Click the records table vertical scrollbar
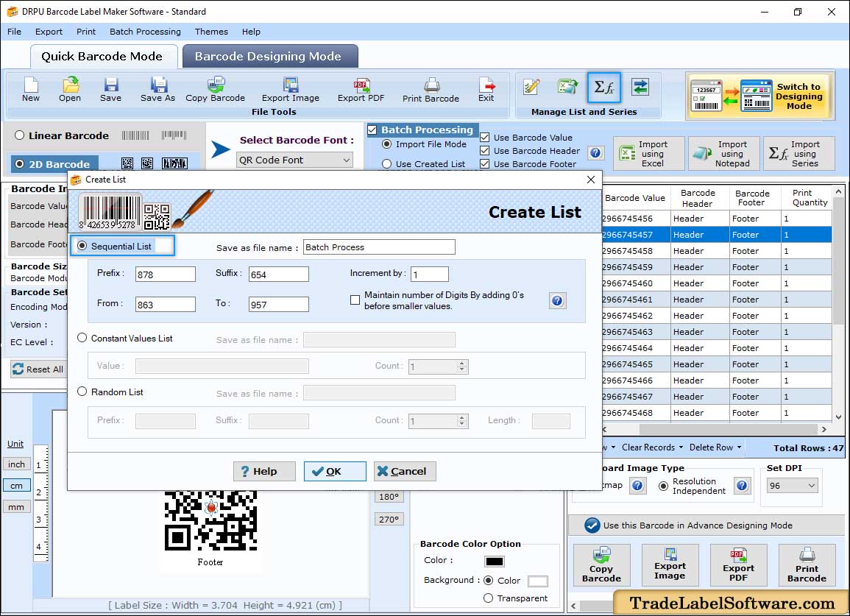The width and height of the screenshot is (850, 616). click(x=839, y=304)
